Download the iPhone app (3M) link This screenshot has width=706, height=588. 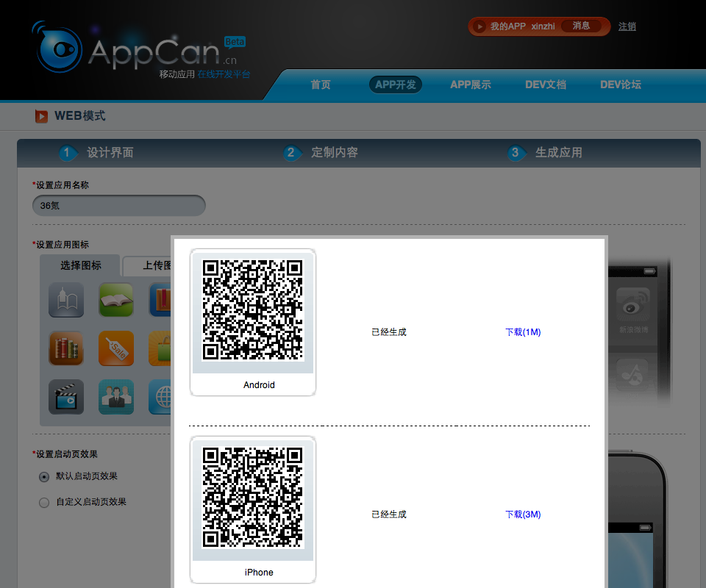(523, 514)
